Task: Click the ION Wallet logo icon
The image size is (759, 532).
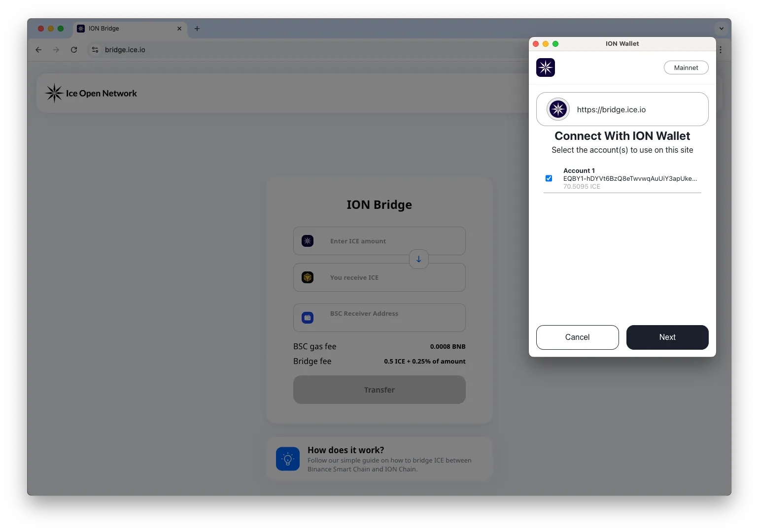Action: pos(546,67)
